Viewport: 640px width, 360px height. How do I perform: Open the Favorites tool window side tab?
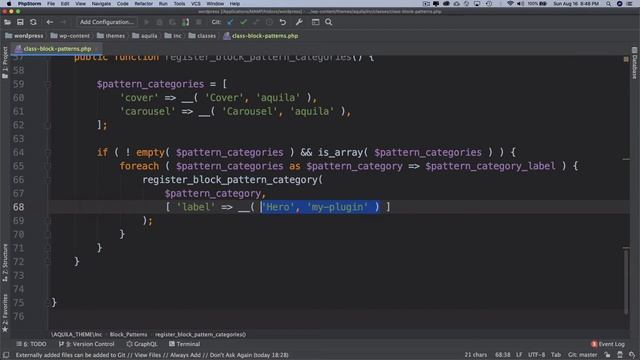tap(5, 313)
